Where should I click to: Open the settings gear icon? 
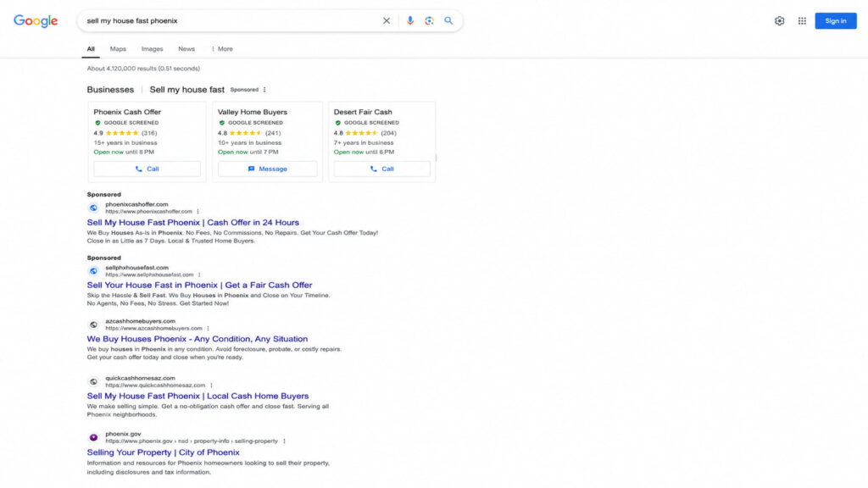point(780,21)
